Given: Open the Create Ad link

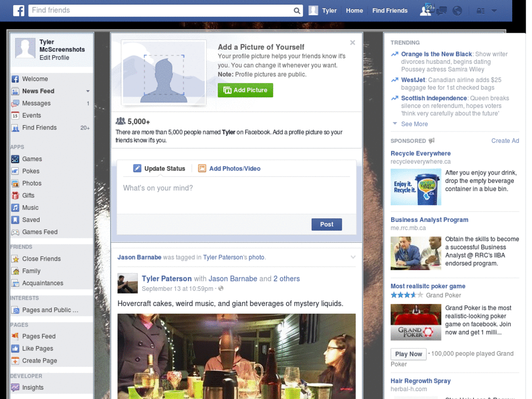Looking at the screenshot, I should click(x=505, y=141).
